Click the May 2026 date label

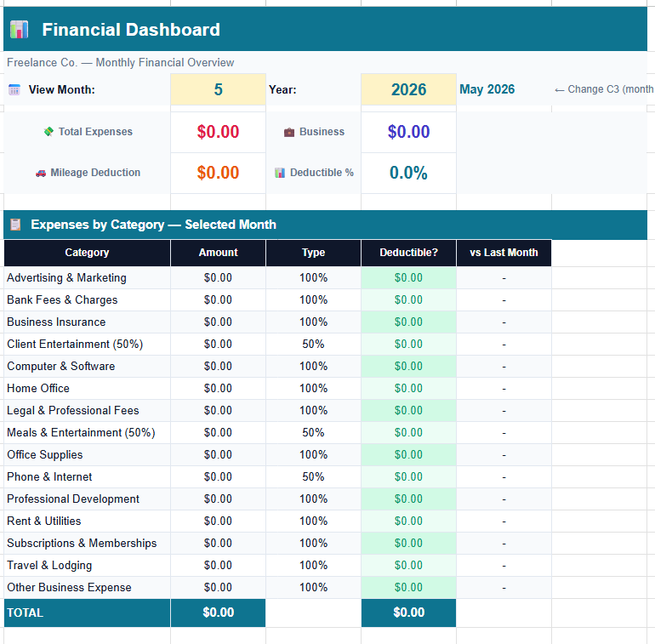[x=487, y=89]
